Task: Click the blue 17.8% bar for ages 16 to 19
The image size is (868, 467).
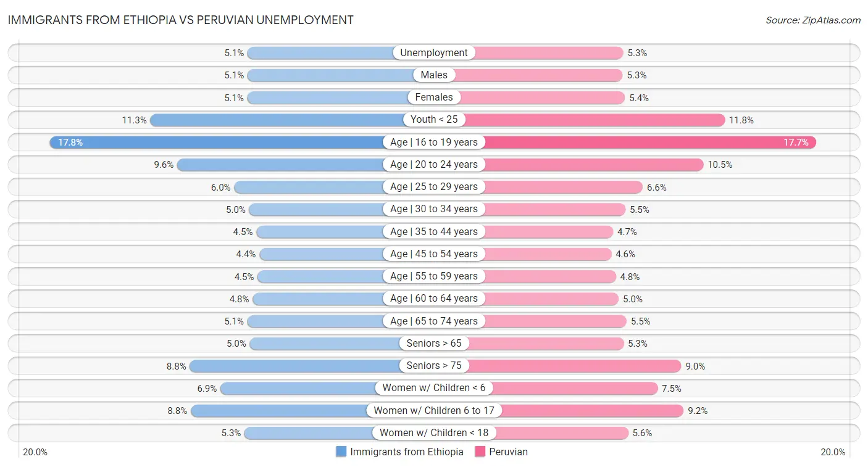Action: coord(216,143)
